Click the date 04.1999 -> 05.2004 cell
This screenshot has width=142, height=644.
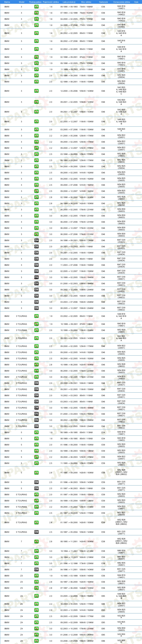(x=69, y=501)
